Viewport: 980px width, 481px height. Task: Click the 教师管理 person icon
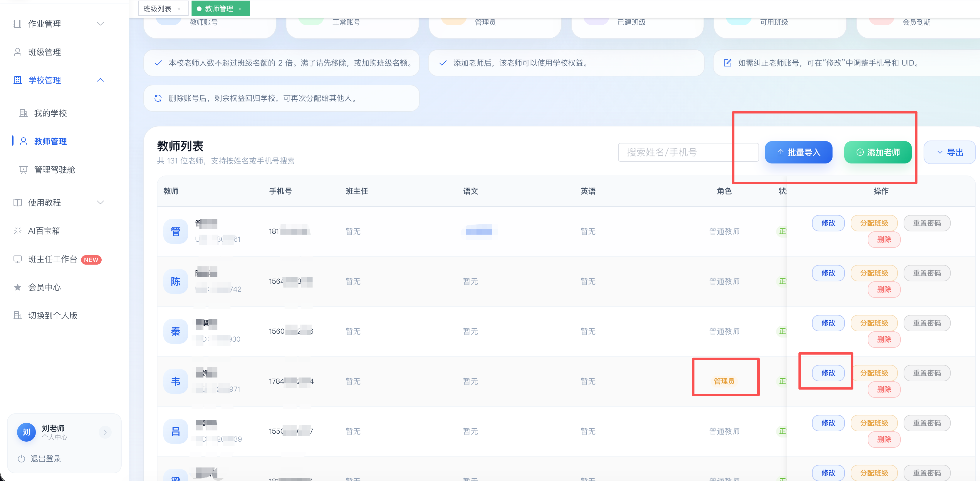point(24,141)
